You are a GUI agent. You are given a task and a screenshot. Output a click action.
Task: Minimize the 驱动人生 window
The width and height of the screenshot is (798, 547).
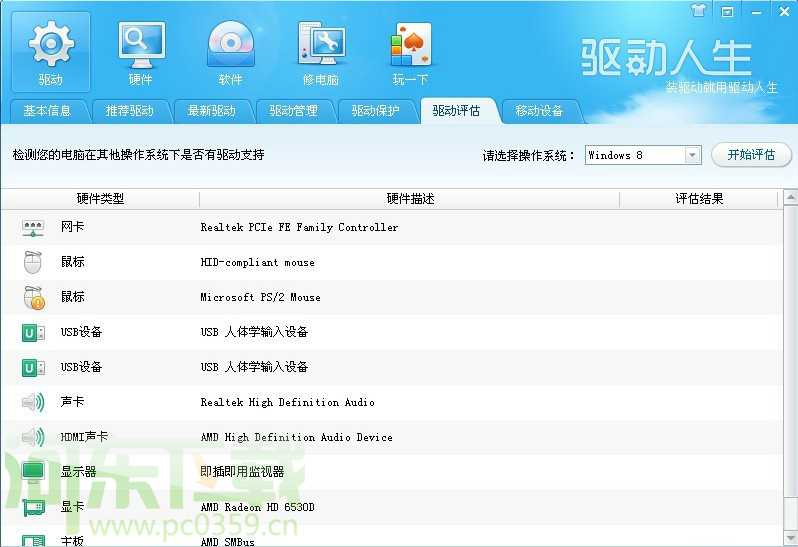point(756,12)
